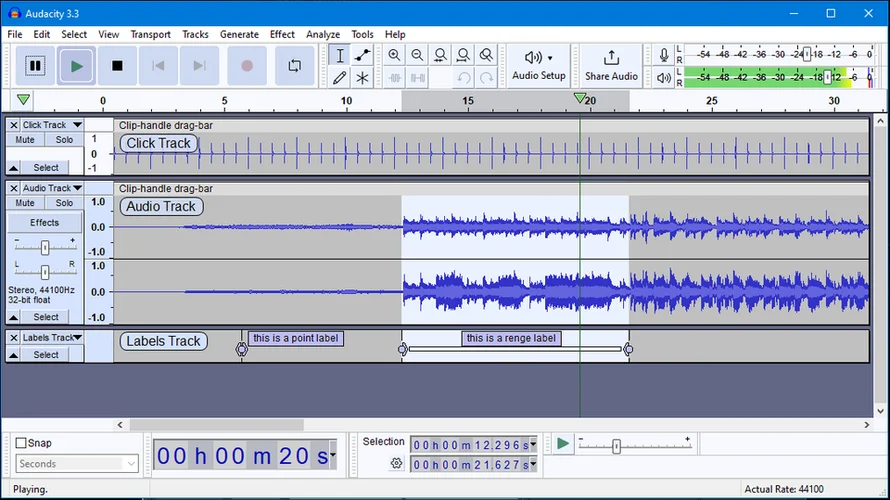Click the Audio Track gain slider
890x500 pixels.
(45, 245)
